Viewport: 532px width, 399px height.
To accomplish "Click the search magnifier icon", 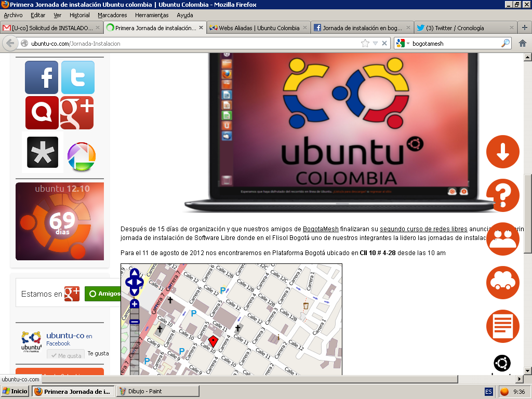I will click(506, 43).
